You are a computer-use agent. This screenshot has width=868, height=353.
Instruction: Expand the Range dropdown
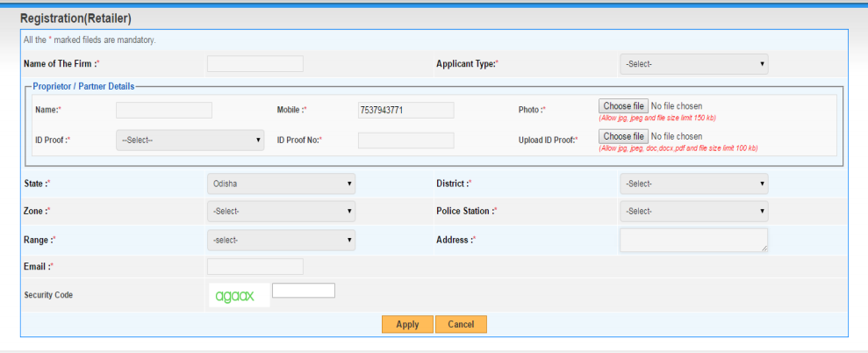click(281, 240)
